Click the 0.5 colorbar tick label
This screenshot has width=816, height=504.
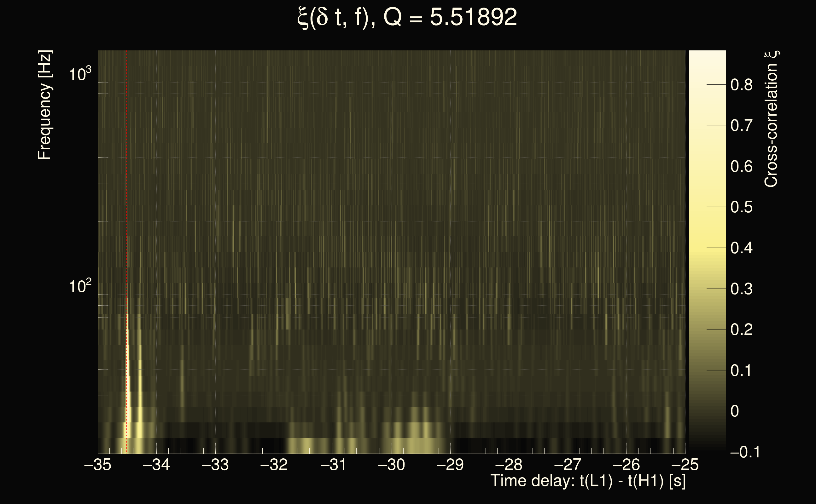741,207
